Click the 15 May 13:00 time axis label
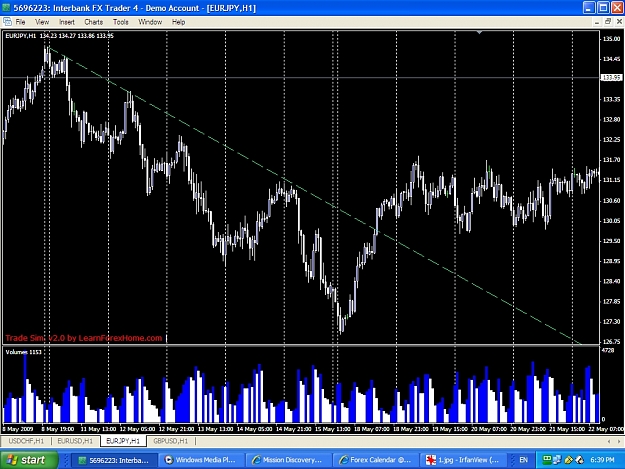 tap(332, 429)
